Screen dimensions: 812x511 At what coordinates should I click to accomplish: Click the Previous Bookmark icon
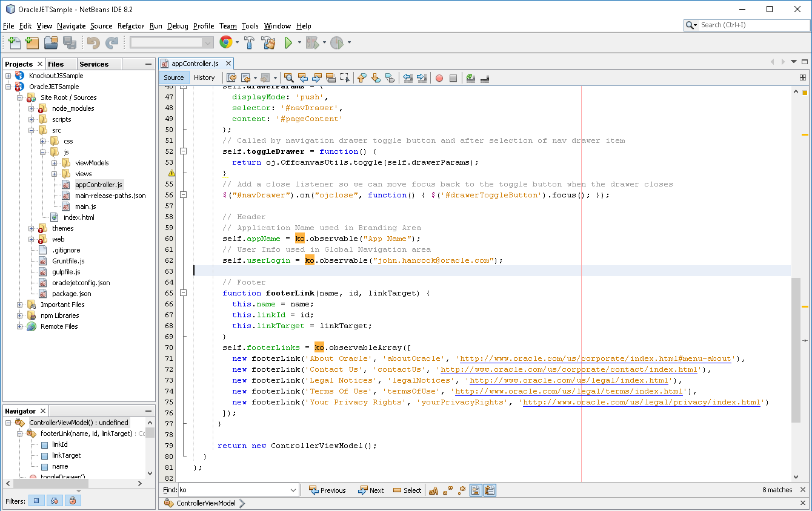coord(362,77)
